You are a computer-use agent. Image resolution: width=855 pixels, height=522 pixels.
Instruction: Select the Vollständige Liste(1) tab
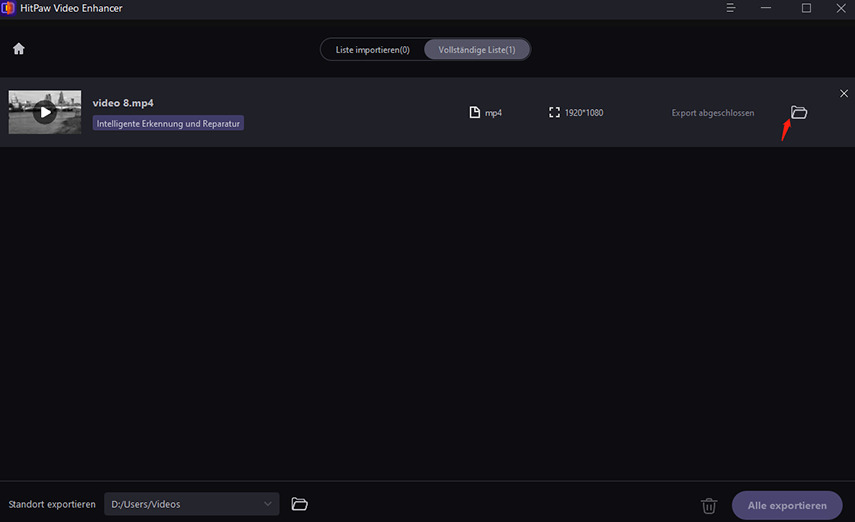tap(477, 49)
